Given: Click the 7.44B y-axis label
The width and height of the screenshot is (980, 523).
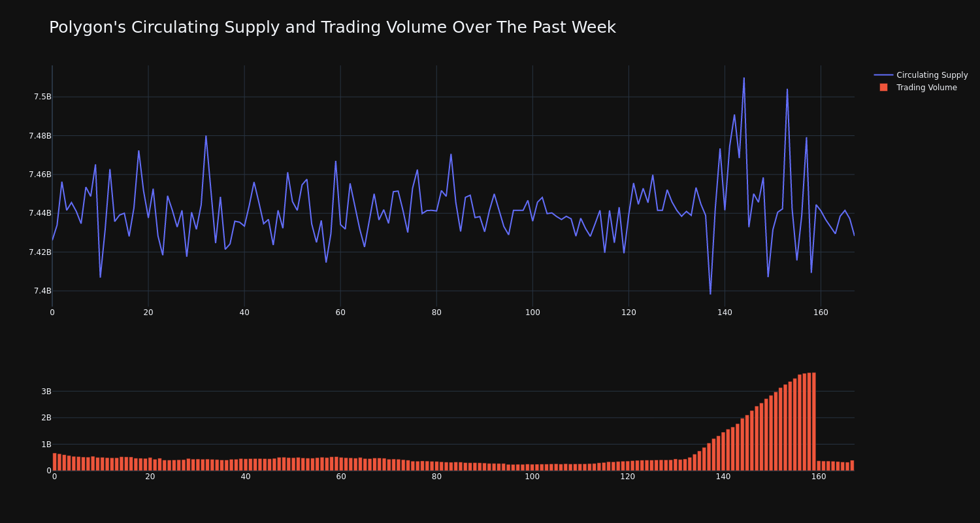Looking at the screenshot, I should click(40, 213).
